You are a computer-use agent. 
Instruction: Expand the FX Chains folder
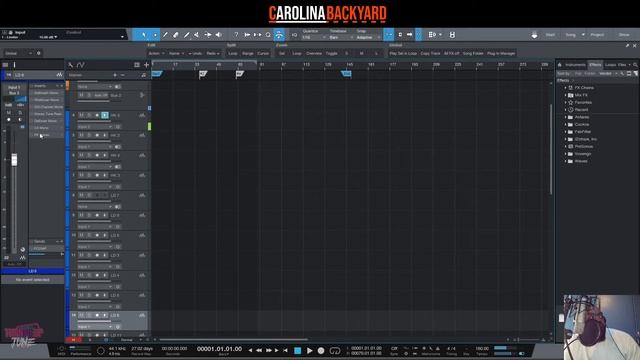click(565, 88)
